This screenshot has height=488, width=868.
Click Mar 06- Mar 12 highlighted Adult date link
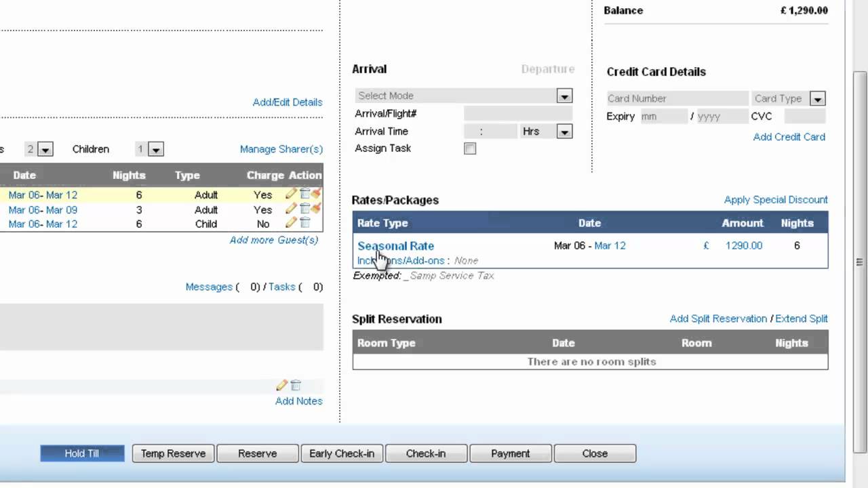43,195
